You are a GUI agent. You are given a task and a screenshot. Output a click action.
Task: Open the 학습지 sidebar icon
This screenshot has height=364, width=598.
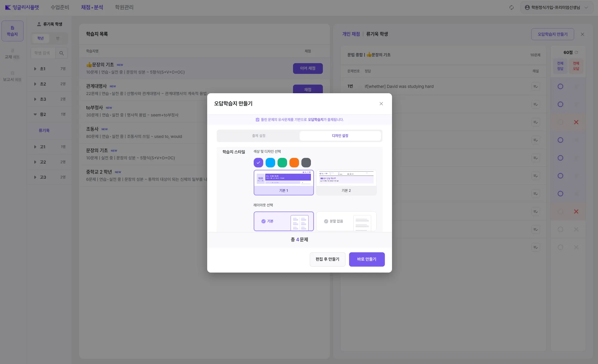point(12,31)
